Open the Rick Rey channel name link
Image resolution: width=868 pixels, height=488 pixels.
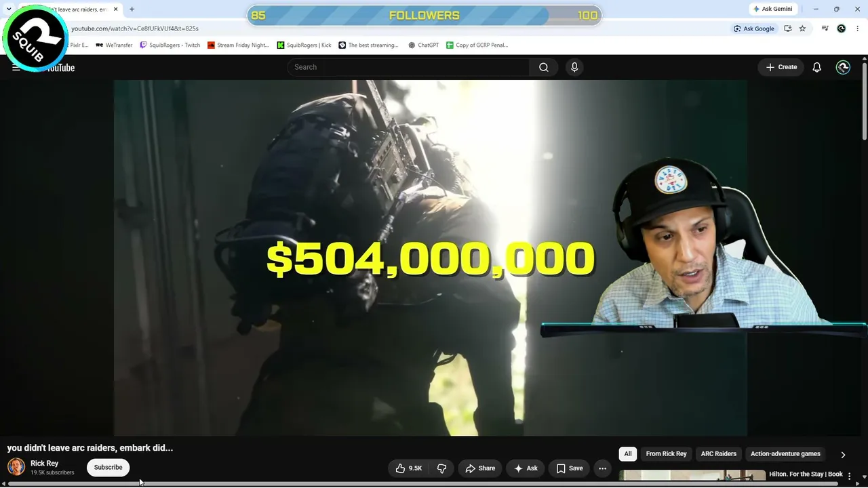point(44,464)
